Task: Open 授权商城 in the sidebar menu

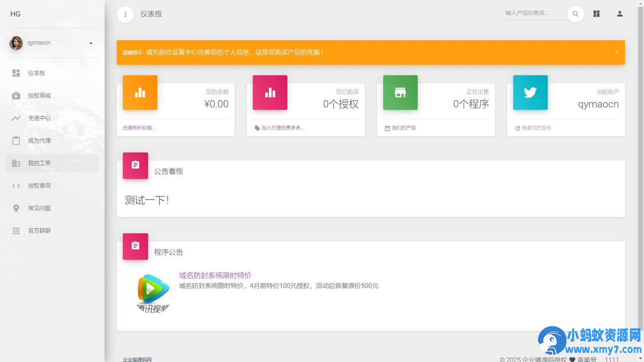Action: pyautogui.click(x=52, y=96)
